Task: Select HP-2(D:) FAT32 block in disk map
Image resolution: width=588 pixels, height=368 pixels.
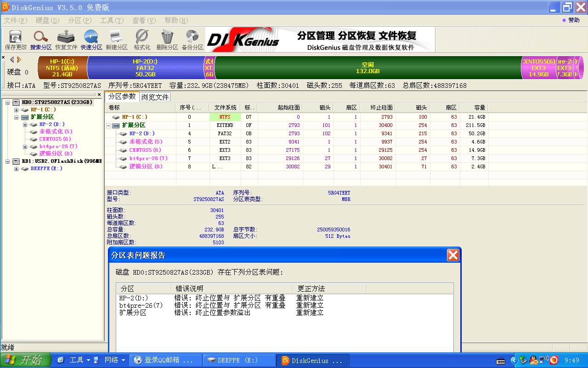Action: 145,68
